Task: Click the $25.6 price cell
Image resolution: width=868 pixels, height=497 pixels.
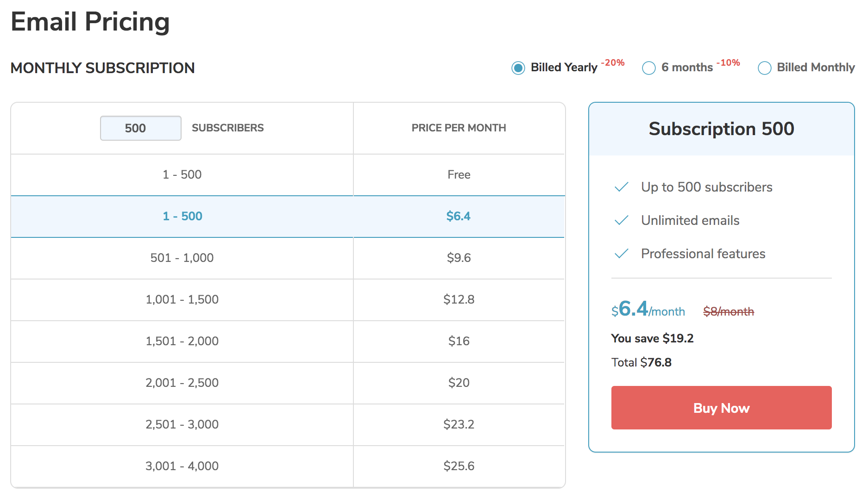Action: click(x=459, y=466)
